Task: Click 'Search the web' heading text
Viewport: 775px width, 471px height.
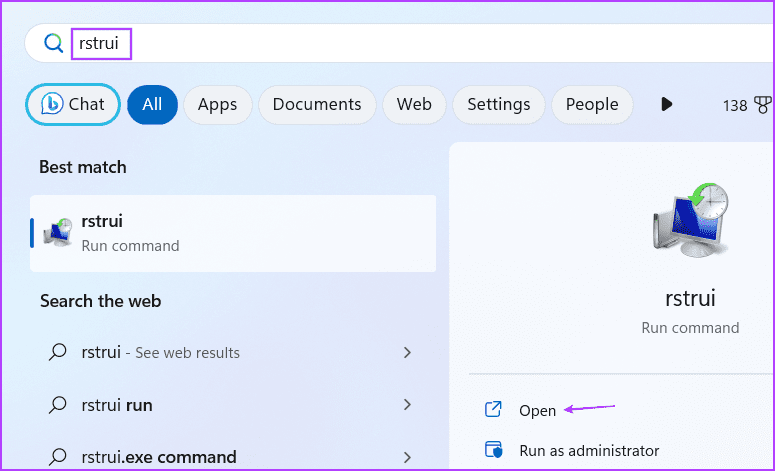Action: (101, 301)
